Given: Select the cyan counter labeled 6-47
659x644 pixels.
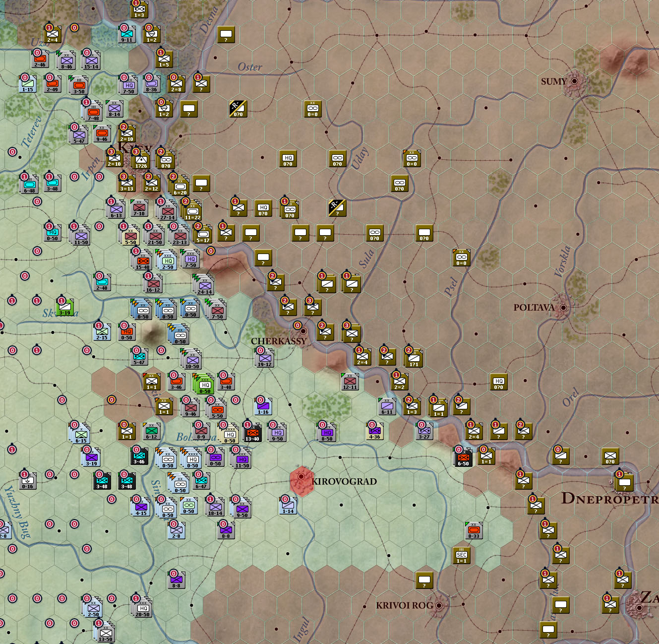Looking at the screenshot, I should coord(201,481).
